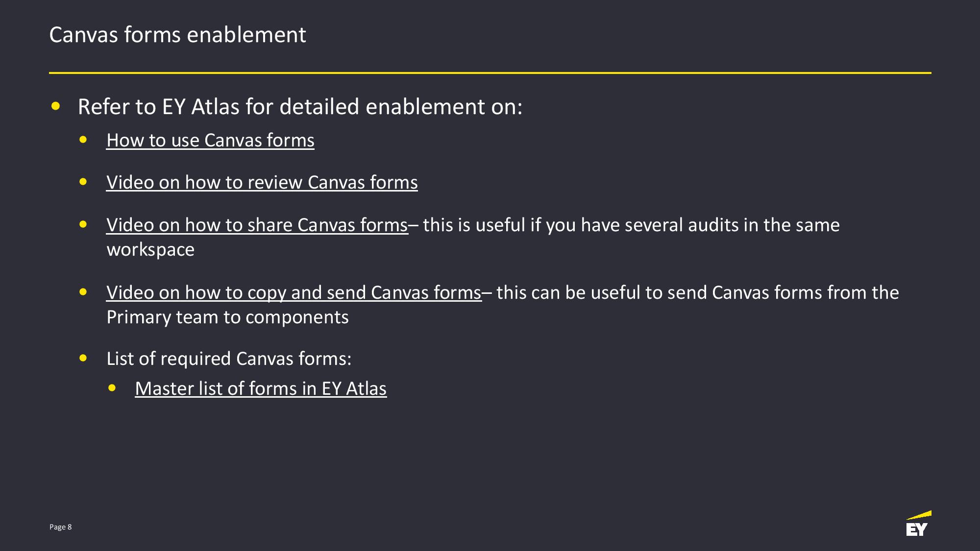Click the bullet beside 'Master list of forms'

[112, 388]
